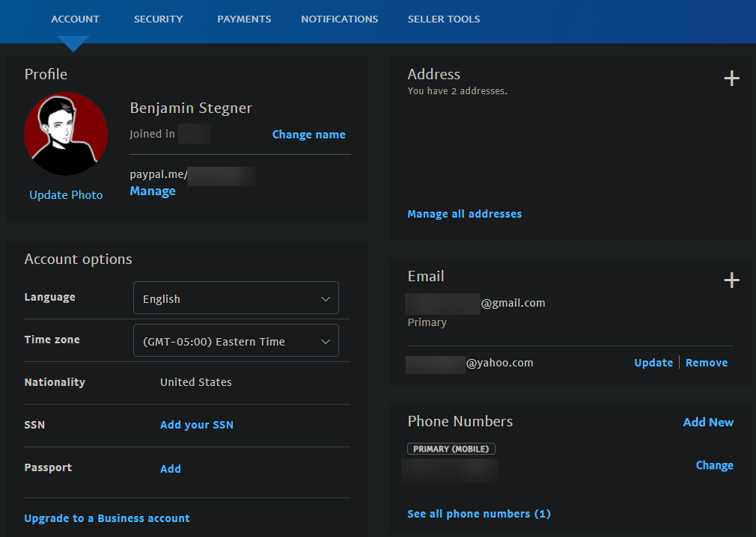
Task: Expand the Time zone dropdown
Action: [x=236, y=340]
